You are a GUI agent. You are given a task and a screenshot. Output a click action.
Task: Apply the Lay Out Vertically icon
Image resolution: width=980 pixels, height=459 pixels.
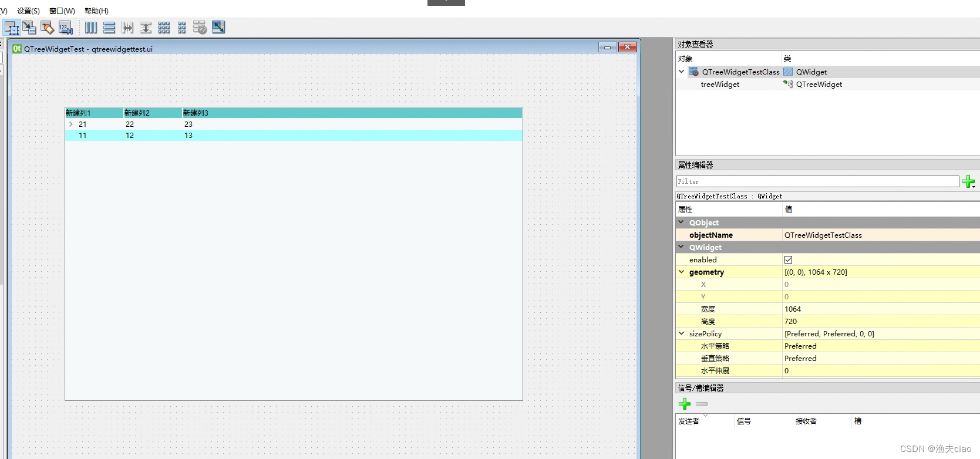point(109,28)
